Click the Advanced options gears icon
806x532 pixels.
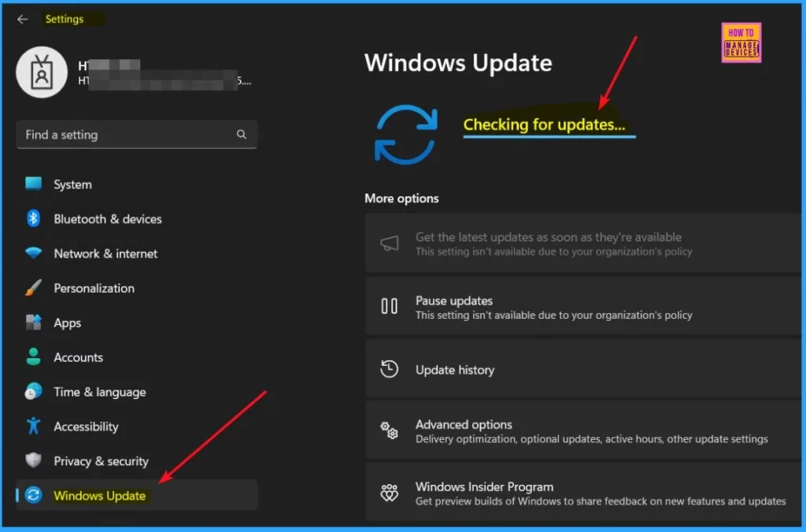coord(389,430)
